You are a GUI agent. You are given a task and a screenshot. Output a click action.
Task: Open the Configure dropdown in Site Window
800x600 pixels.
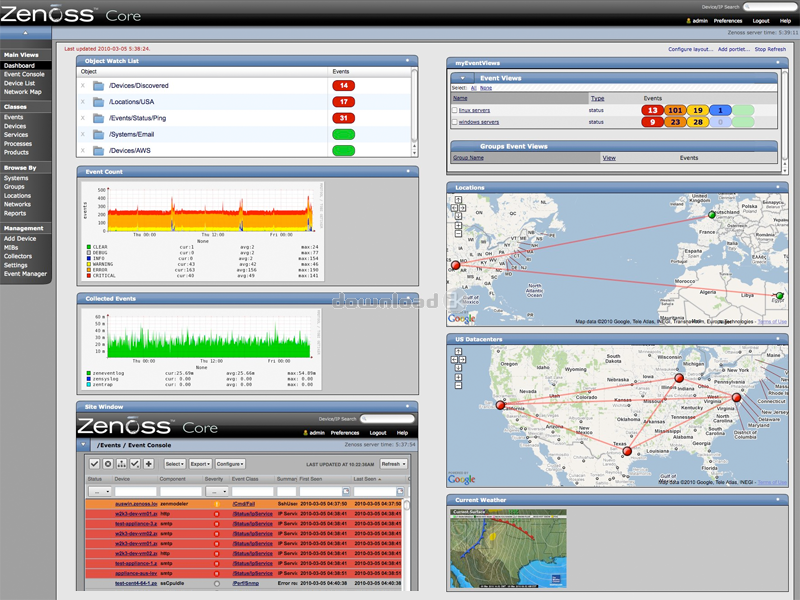pos(230,464)
